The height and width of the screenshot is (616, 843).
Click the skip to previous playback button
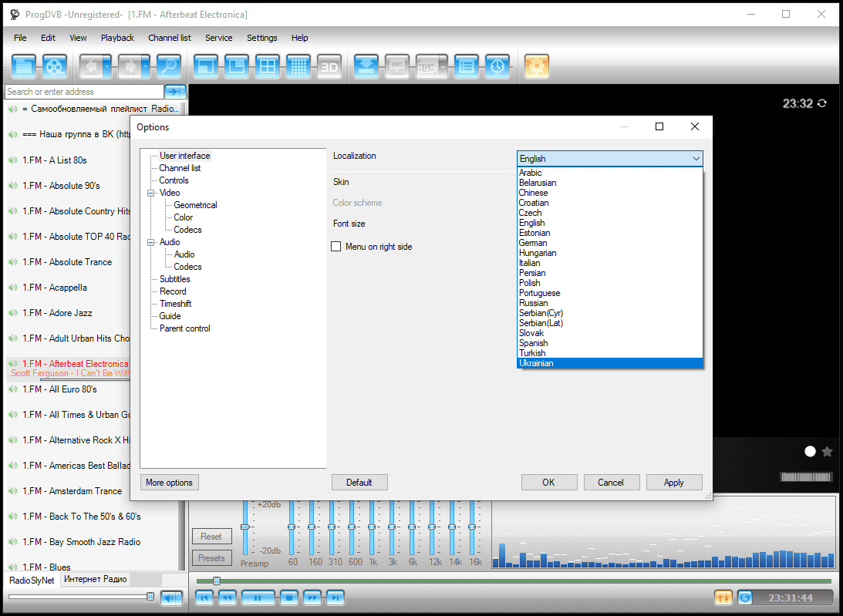coord(204,597)
